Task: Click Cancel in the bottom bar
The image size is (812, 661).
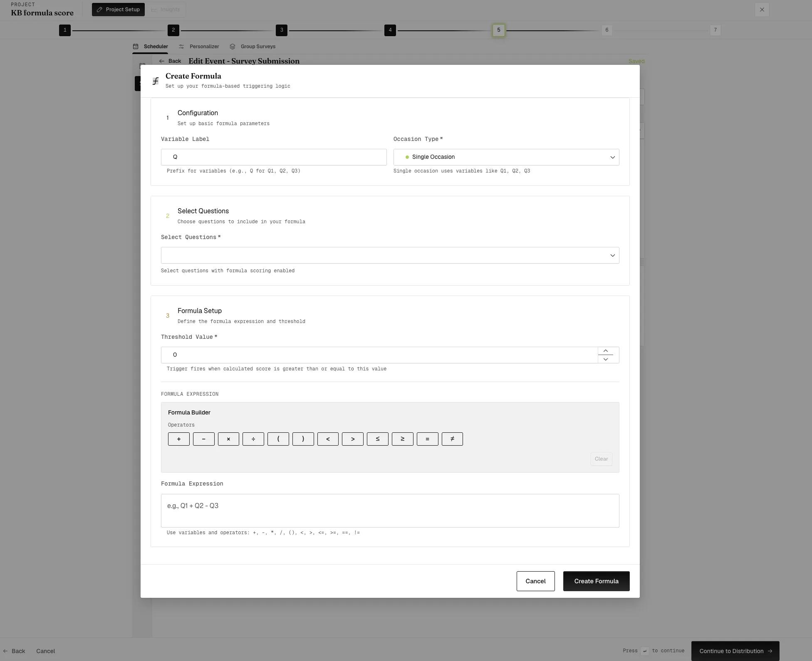Action: [46, 651]
